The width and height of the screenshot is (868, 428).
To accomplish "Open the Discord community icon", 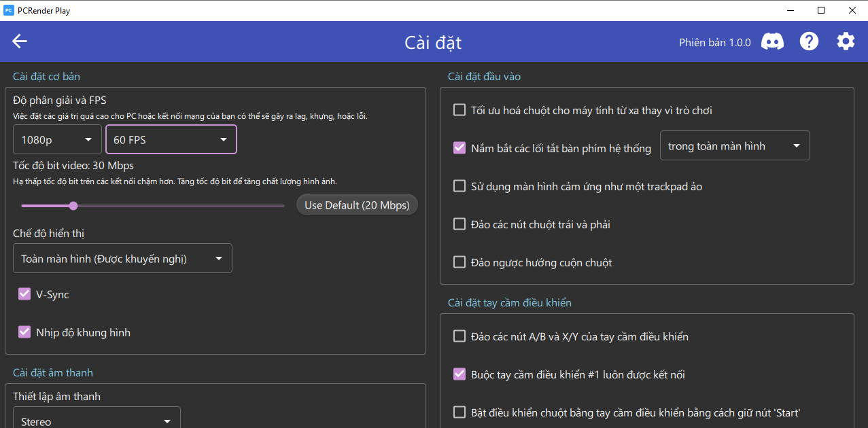I will point(772,41).
